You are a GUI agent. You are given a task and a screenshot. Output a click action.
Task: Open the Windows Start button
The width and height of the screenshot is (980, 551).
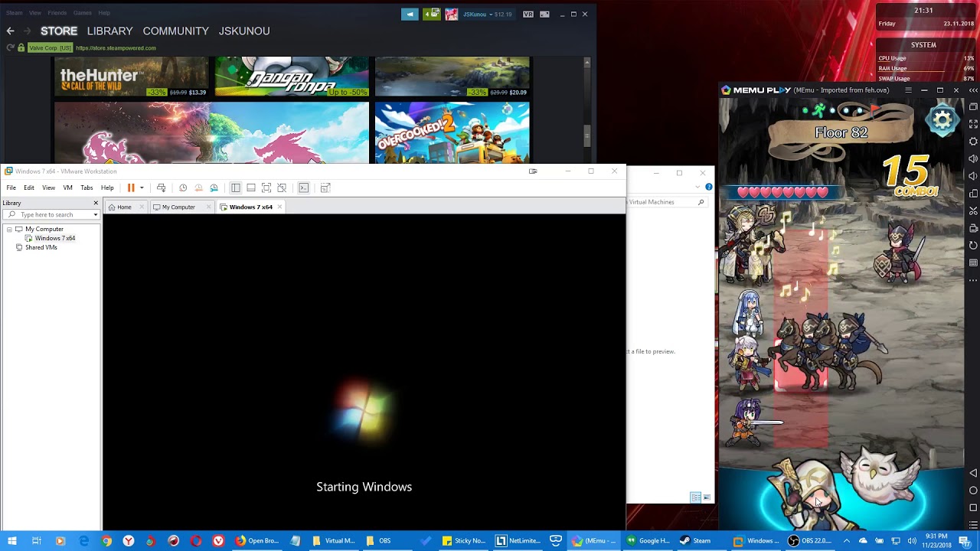pyautogui.click(x=11, y=540)
